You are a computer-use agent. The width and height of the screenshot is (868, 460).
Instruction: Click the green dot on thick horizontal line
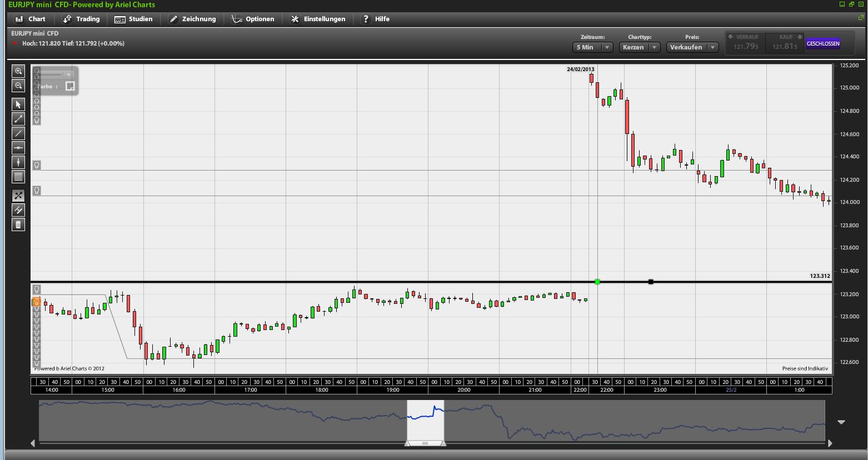[597, 282]
